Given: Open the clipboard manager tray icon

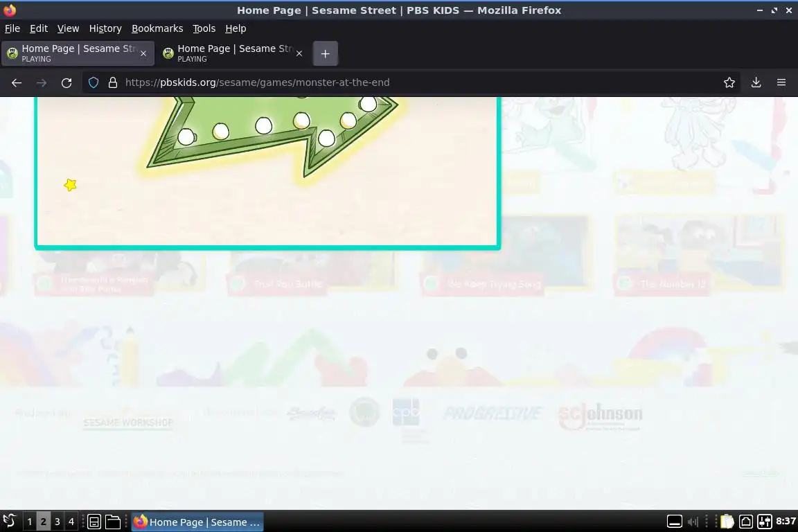Looking at the screenshot, I should 727,522.
